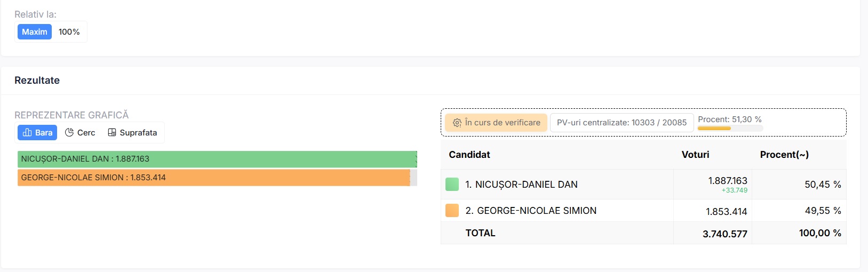Click the Procent(~) column header
The height and width of the screenshot is (272, 868).
(x=784, y=155)
